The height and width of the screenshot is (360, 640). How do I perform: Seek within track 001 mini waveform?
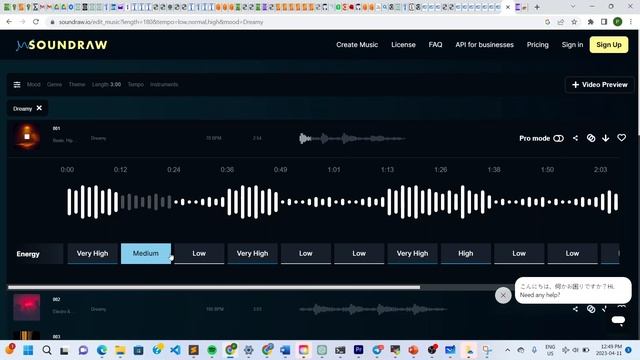(x=352, y=138)
